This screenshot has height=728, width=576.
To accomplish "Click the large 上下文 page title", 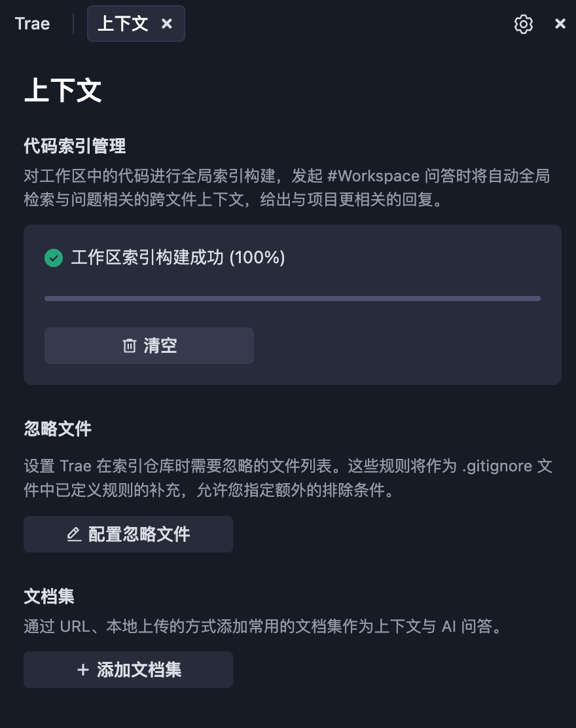I will pos(63,91).
